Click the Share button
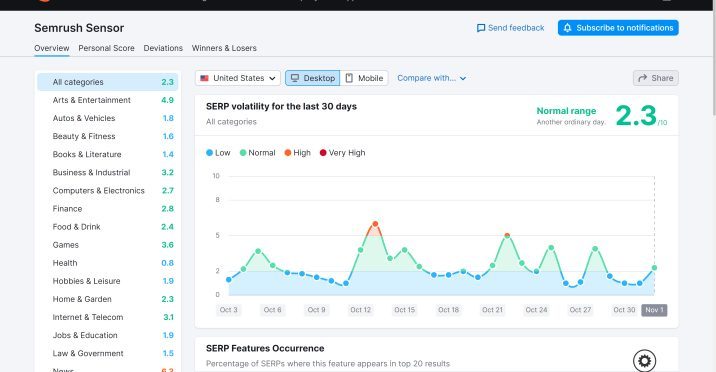 (x=656, y=78)
